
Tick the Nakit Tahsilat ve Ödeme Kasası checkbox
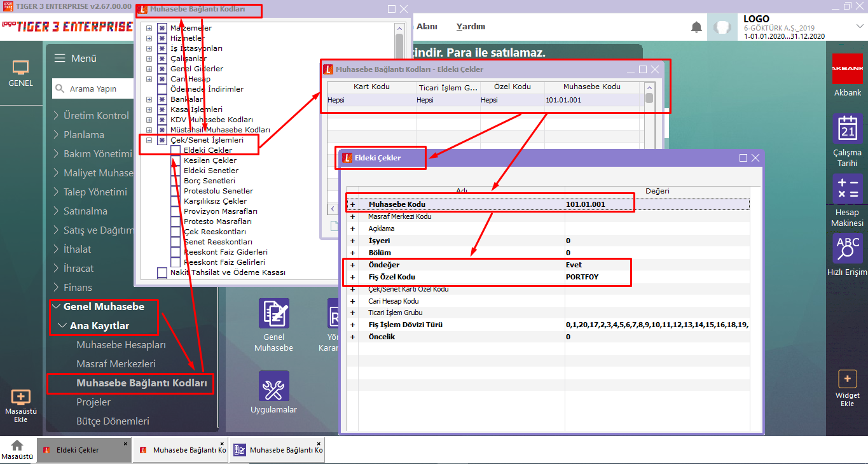162,272
